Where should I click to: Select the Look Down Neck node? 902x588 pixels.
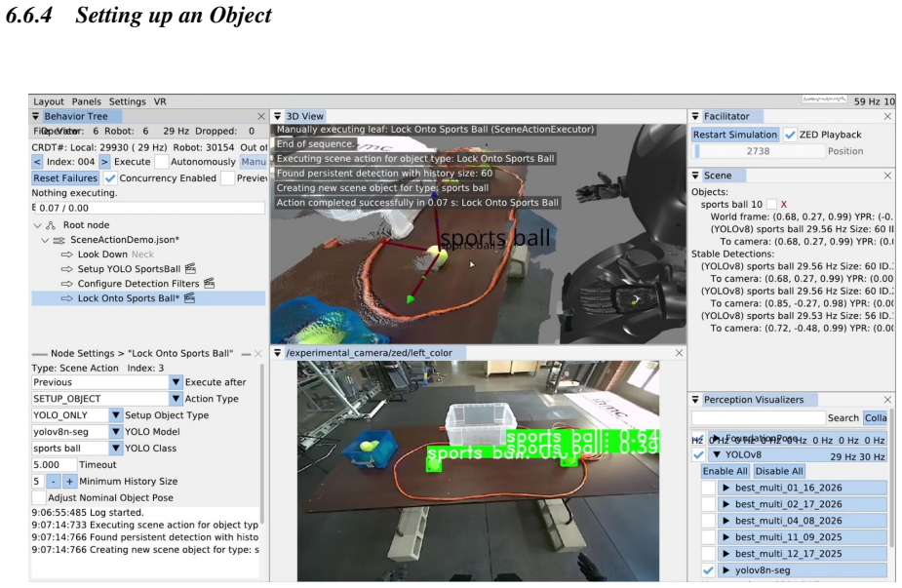pyautogui.click(x=116, y=255)
